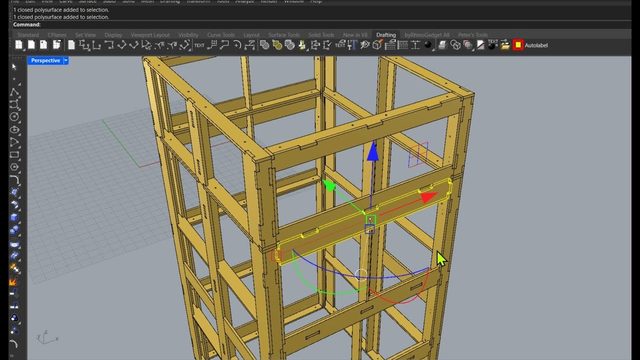Select the single Point tool in left toolbar
This screenshot has width=640, height=360.
coord(14,79)
